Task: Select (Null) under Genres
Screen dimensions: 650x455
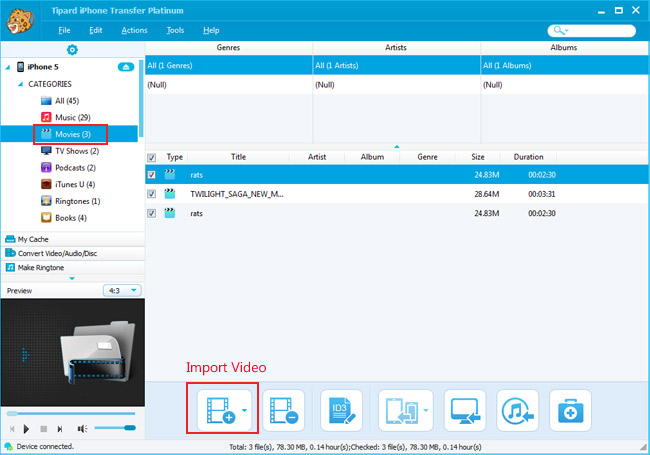Action: (229, 85)
